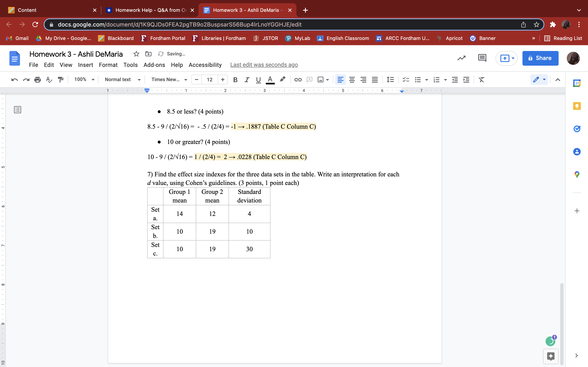Open the text highlight color tool
The image size is (588, 367).
282,79
